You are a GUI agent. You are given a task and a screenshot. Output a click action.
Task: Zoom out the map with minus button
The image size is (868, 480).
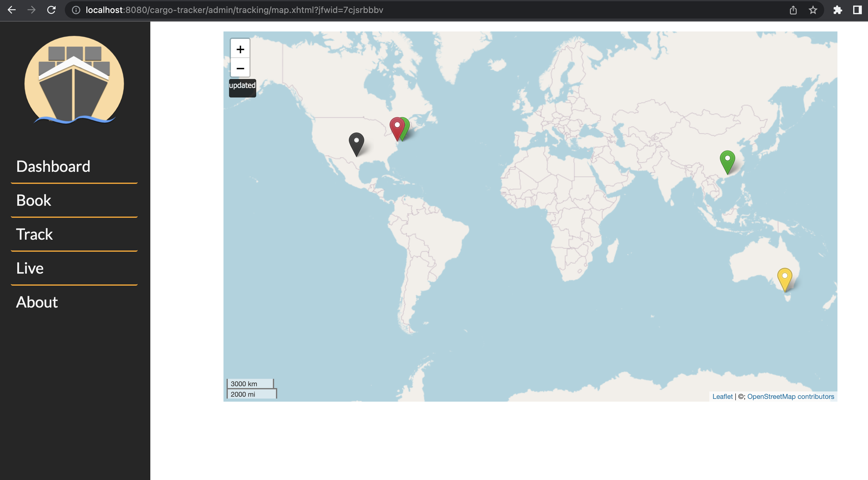[x=240, y=68]
